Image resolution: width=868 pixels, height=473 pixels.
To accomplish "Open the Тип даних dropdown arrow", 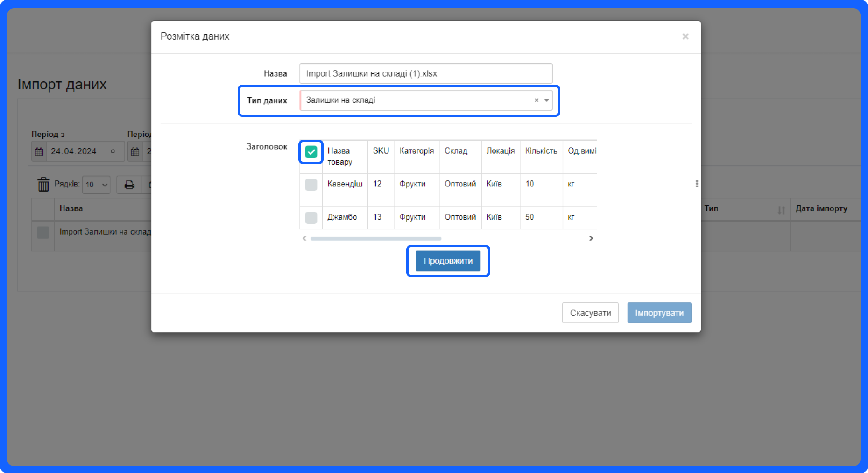I will 546,100.
